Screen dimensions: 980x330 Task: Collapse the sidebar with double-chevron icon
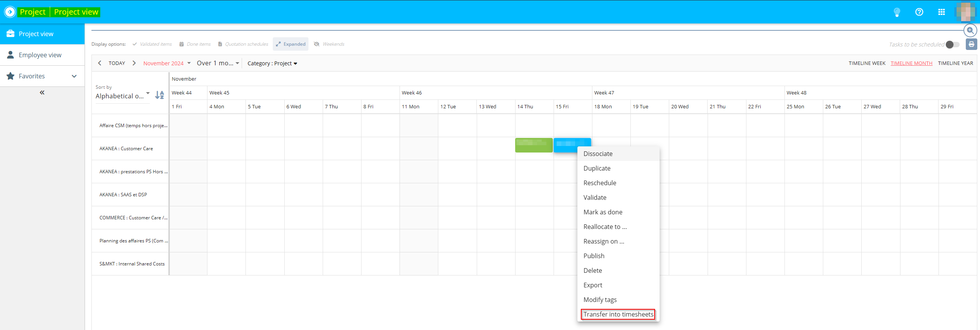tap(42, 93)
